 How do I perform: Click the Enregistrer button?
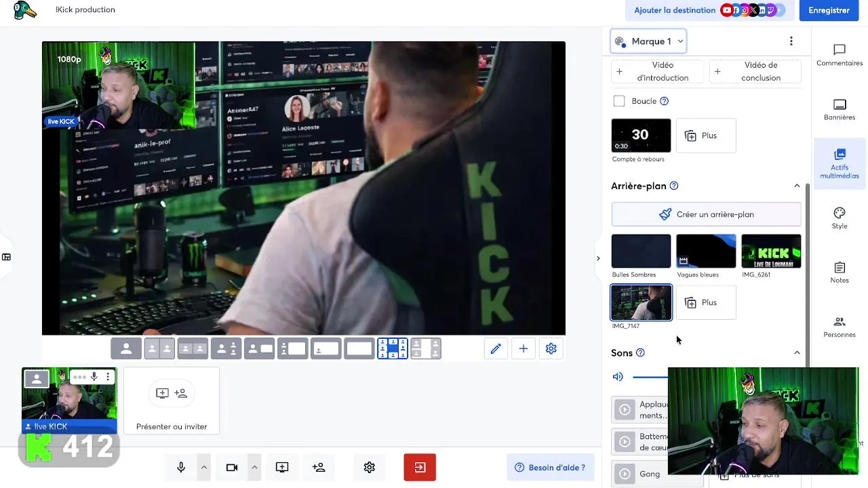(829, 10)
